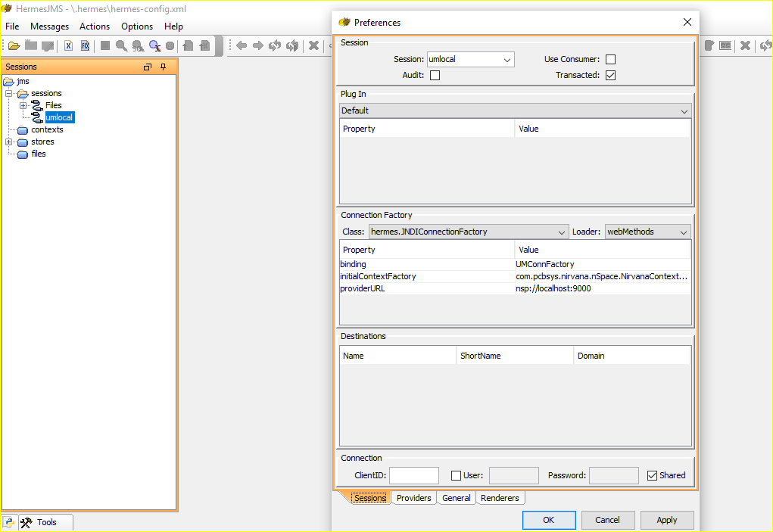The image size is (773, 532).
Task: Click the Apply button
Action: (x=666, y=520)
